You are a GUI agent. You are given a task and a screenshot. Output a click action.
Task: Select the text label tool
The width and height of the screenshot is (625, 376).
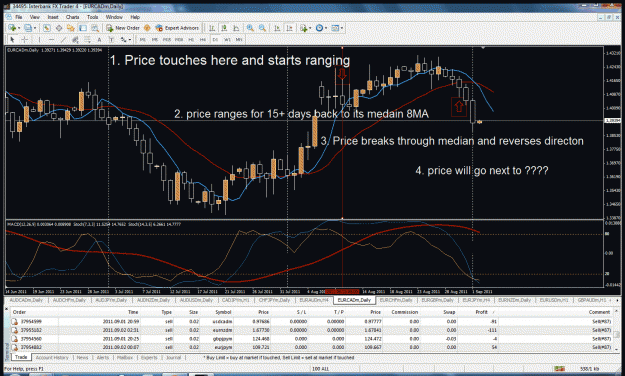(111, 39)
